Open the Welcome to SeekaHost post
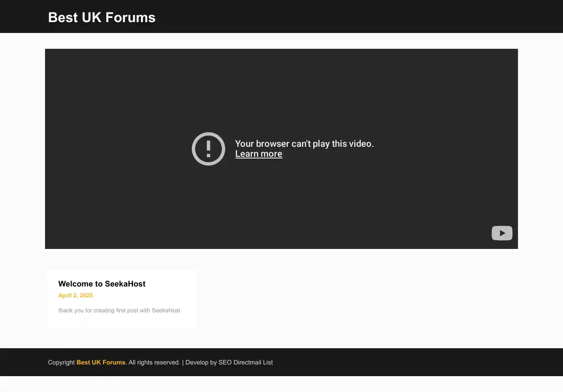563x392 pixels. (x=102, y=284)
